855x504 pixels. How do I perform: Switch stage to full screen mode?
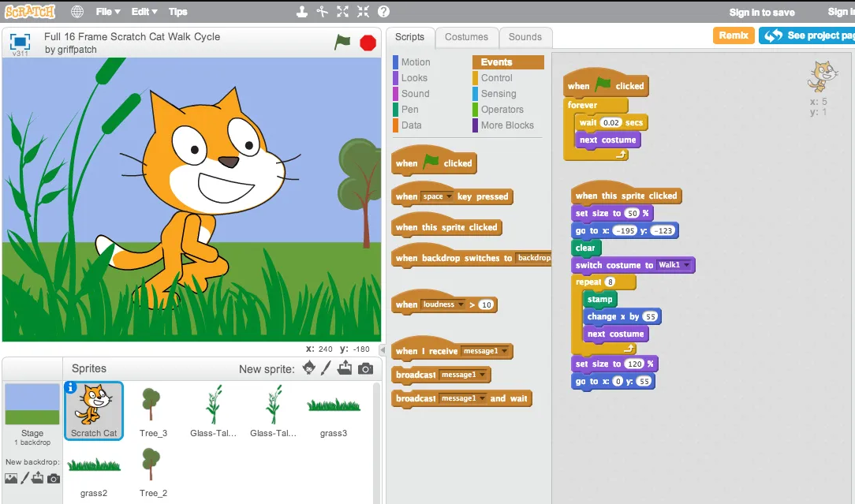pos(21,42)
